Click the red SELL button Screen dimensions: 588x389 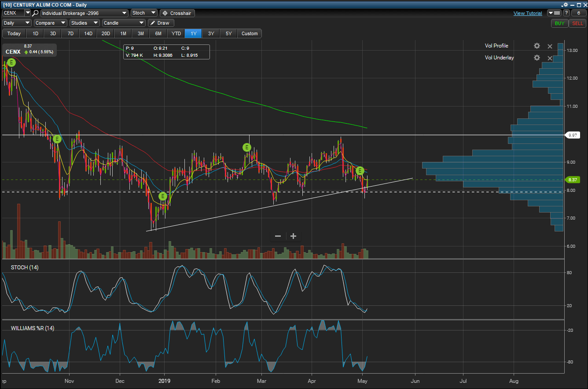(577, 23)
